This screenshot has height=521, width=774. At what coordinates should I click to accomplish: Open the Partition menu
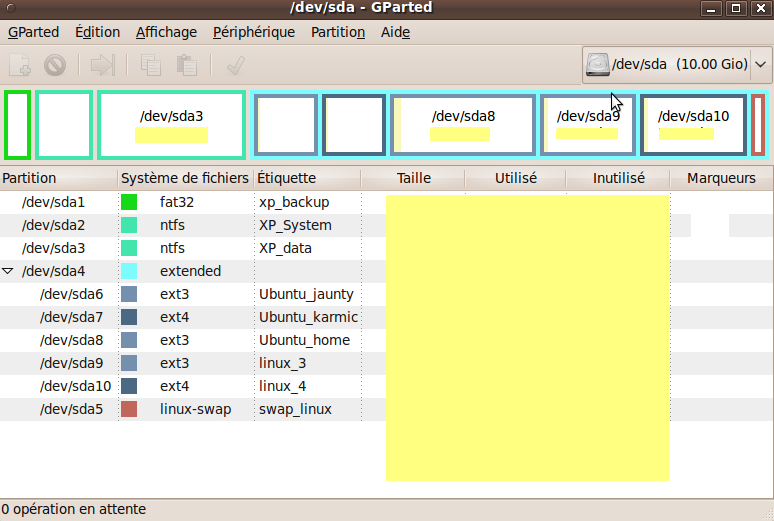pos(338,32)
